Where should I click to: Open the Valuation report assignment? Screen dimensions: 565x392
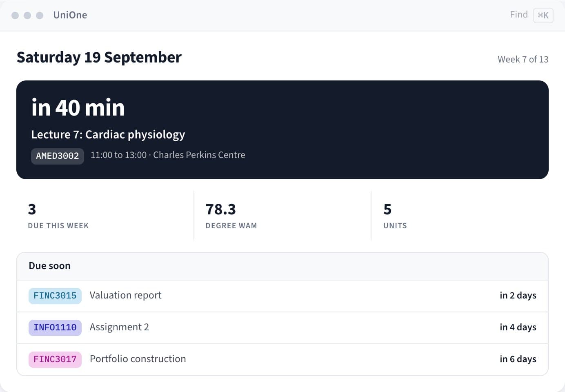tap(282, 296)
